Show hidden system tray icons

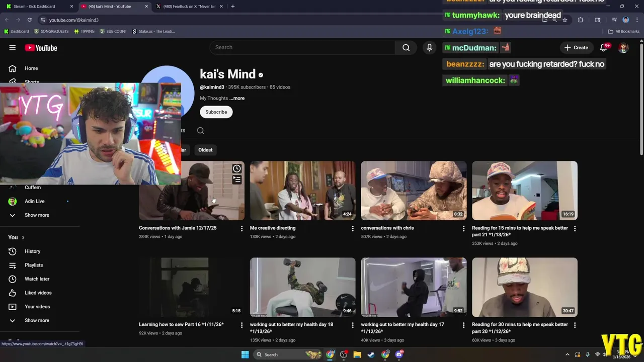568,354
